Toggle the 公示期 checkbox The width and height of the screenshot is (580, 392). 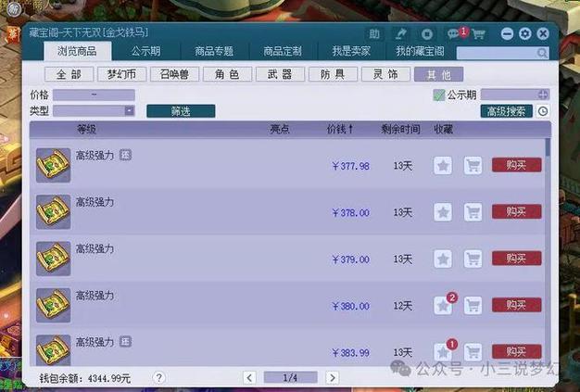point(439,95)
